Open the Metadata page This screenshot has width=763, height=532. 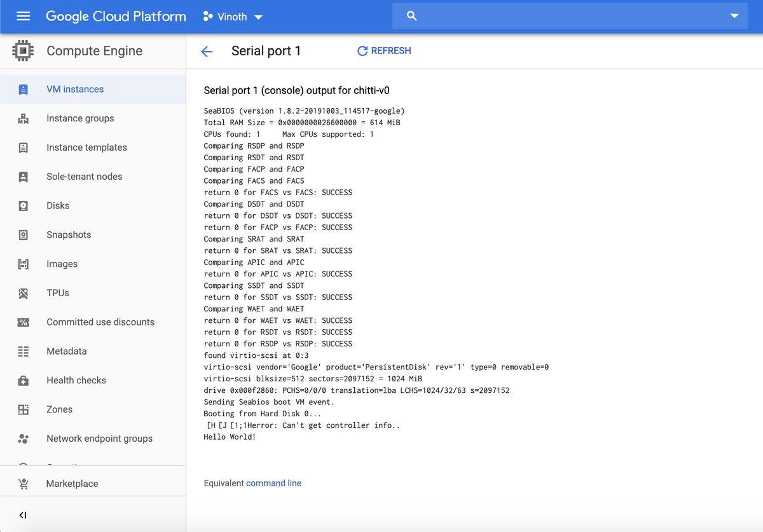click(66, 351)
